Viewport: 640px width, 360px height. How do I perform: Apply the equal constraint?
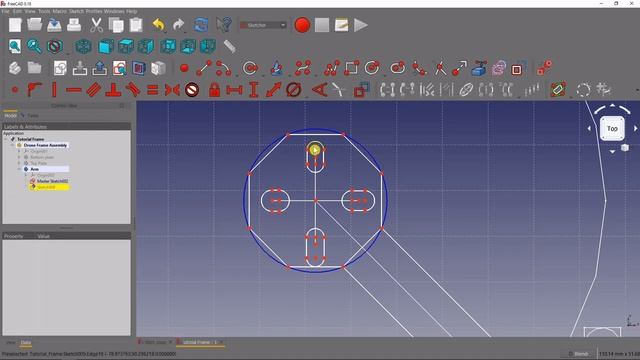153,89
